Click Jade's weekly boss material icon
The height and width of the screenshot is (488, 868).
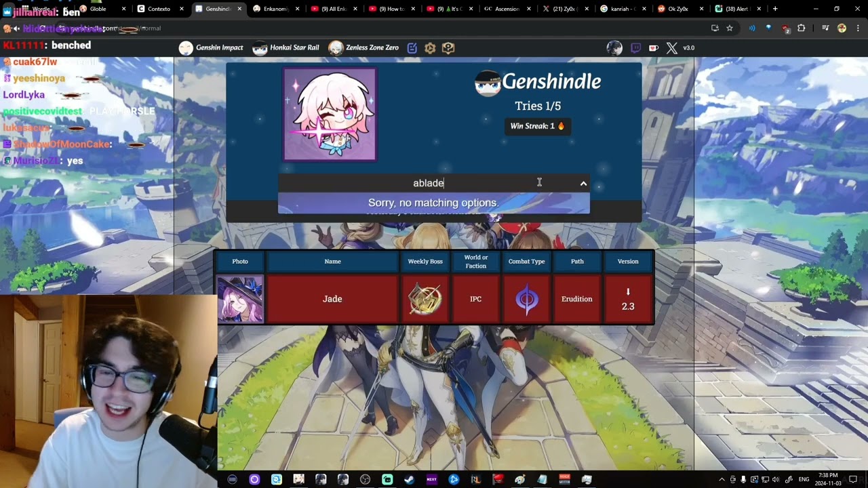(x=425, y=299)
